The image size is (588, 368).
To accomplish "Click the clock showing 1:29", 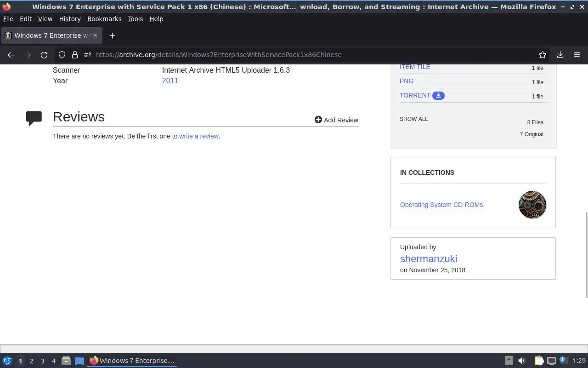I will coord(579,361).
